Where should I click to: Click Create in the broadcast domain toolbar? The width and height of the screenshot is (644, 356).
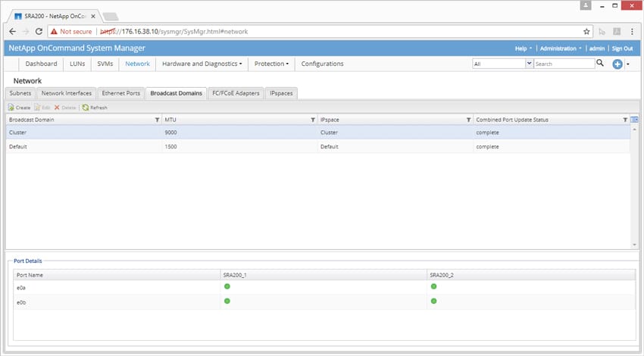pos(19,108)
